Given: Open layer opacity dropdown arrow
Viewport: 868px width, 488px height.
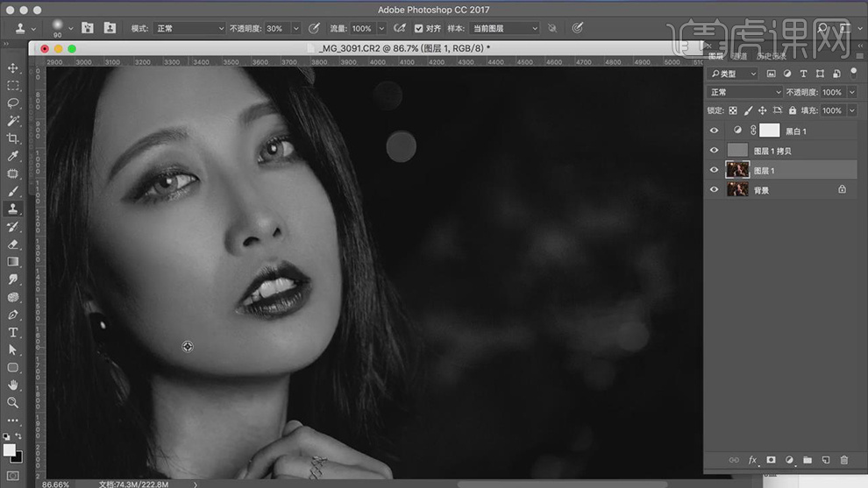Looking at the screenshot, I should click(852, 92).
